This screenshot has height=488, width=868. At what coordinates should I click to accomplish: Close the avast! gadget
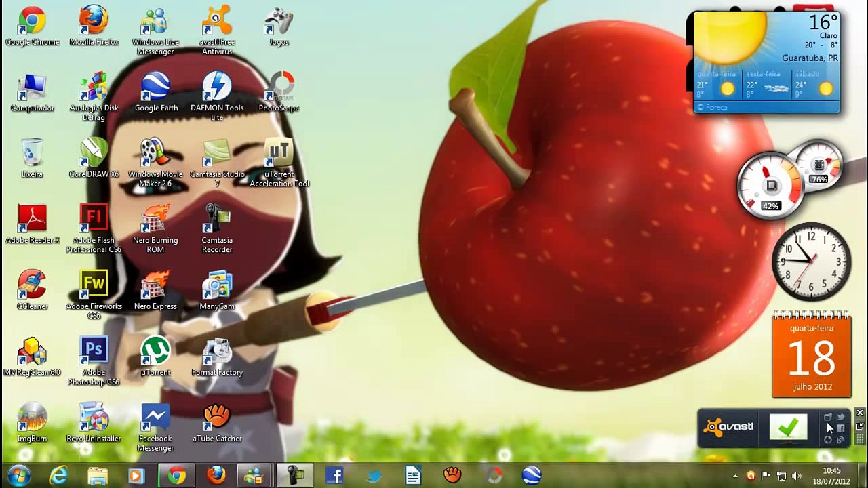860,413
